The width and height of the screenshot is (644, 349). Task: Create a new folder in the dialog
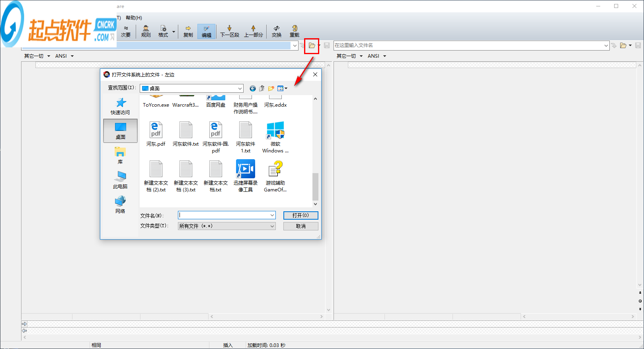(x=271, y=88)
